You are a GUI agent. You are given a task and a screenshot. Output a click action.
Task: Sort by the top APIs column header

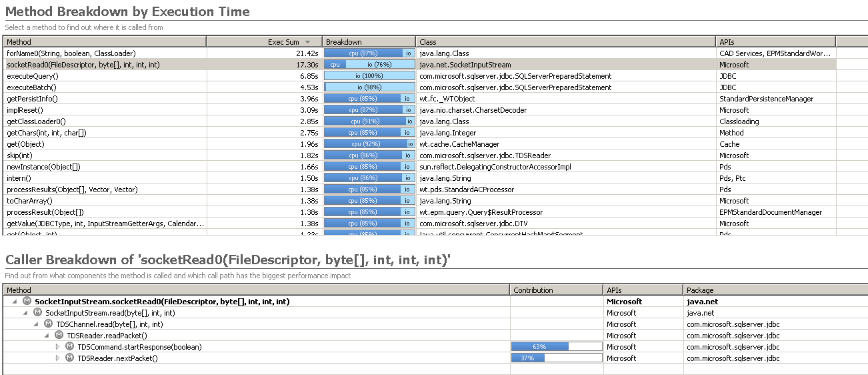pyautogui.click(x=775, y=41)
